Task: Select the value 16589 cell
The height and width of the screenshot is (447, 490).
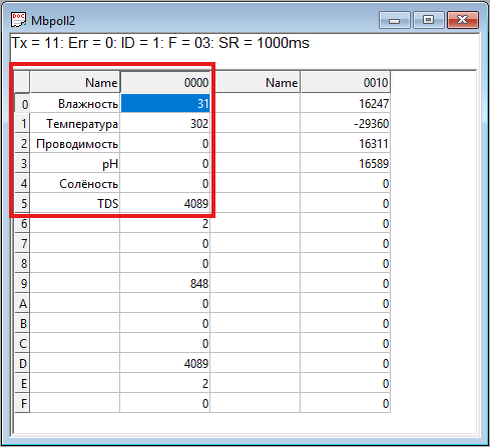Action: coord(345,163)
